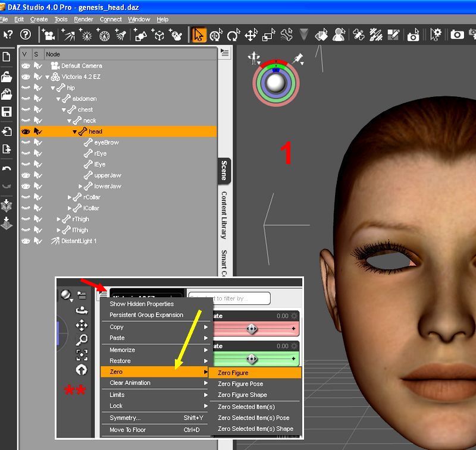Select the lEye bone in the tree
This screenshot has height=450, width=476.
pyautogui.click(x=99, y=164)
